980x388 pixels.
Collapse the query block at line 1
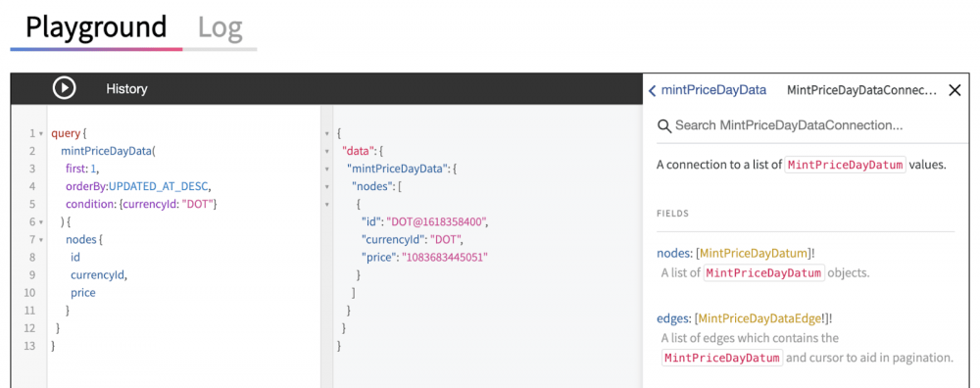coord(40,133)
